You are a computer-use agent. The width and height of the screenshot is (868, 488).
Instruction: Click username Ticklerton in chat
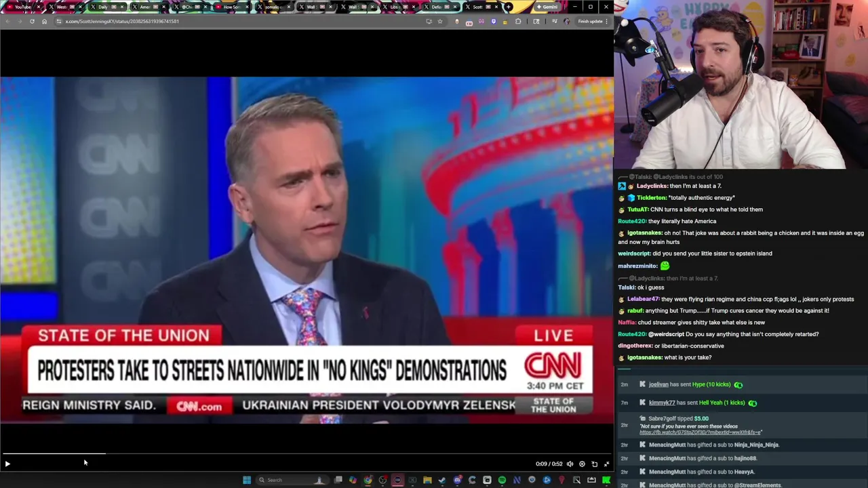[651, 198]
